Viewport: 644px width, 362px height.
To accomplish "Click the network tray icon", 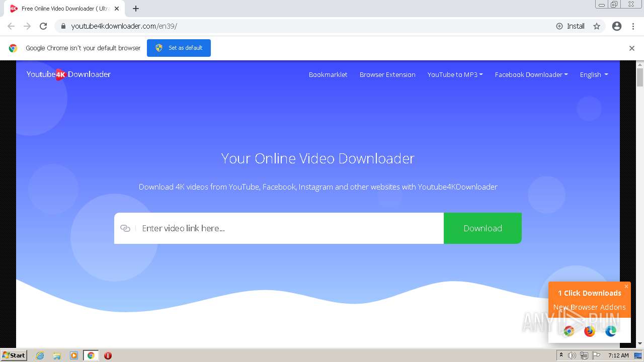I will [584, 355].
